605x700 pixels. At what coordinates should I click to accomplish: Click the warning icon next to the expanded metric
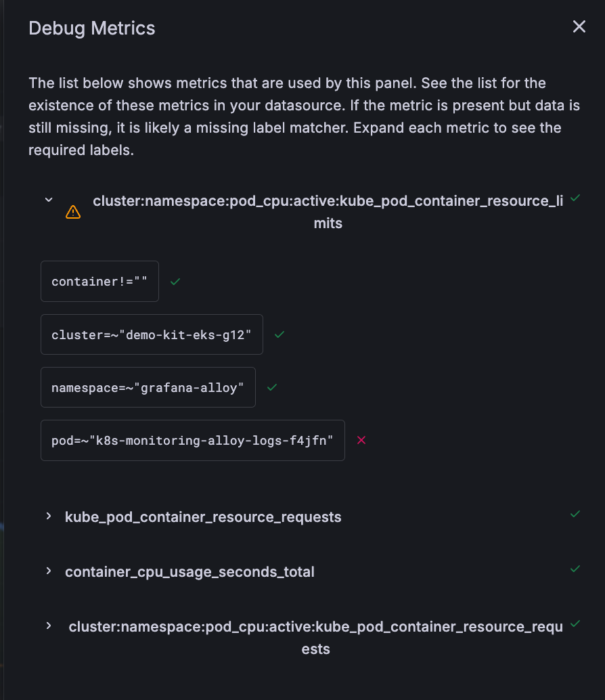pos(72,212)
